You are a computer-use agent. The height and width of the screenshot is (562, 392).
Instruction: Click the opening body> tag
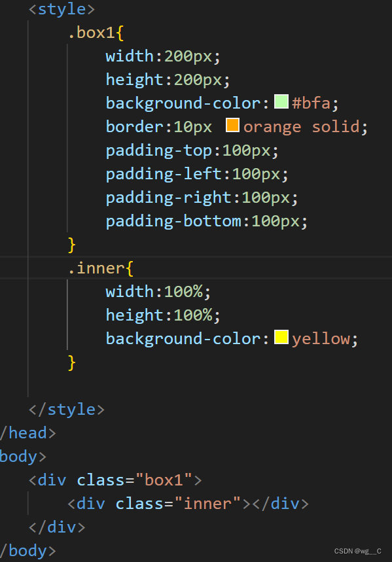24,457
